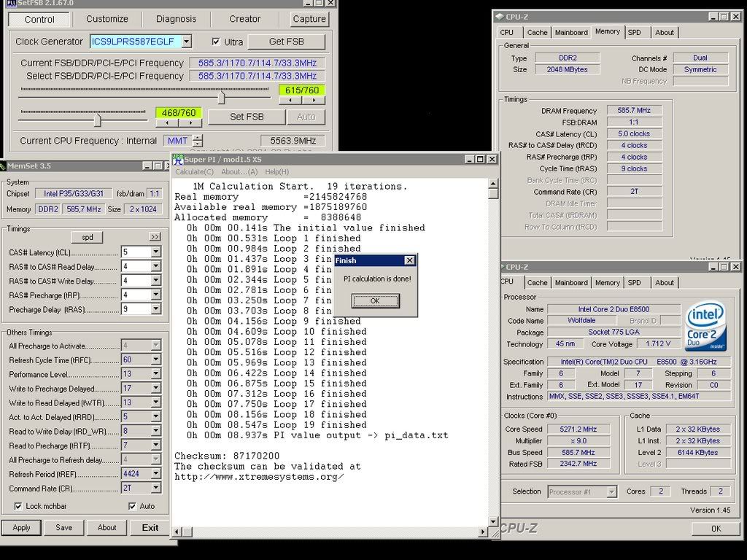Increase the 468/760 value with right arrow
The image size is (747, 560).
(190, 122)
